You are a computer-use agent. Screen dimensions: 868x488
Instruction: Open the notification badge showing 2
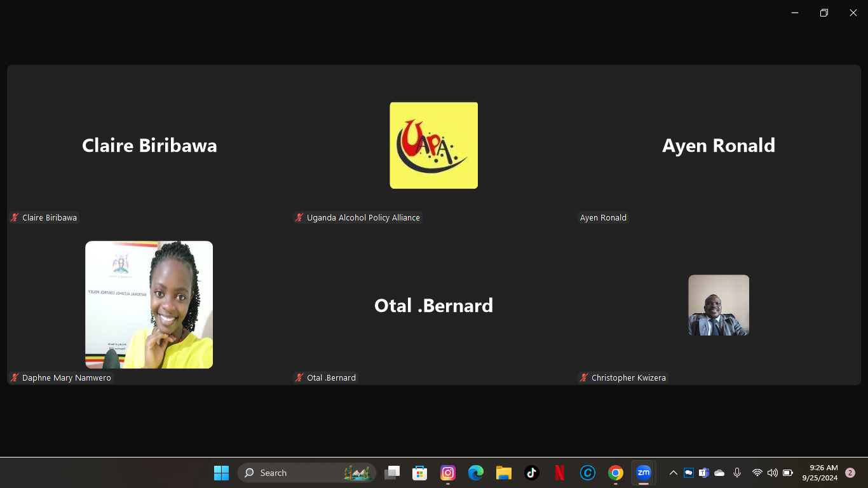[x=850, y=473]
